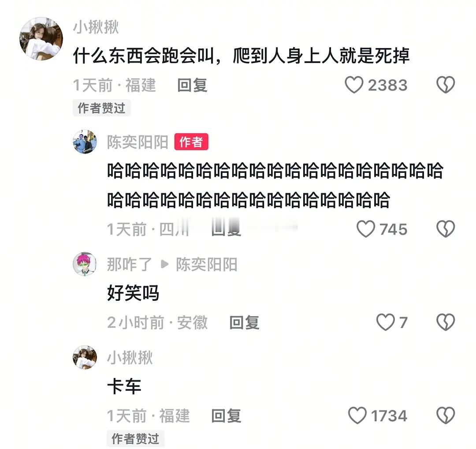Open 陈奕阳阳's author avatar

tap(85, 142)
